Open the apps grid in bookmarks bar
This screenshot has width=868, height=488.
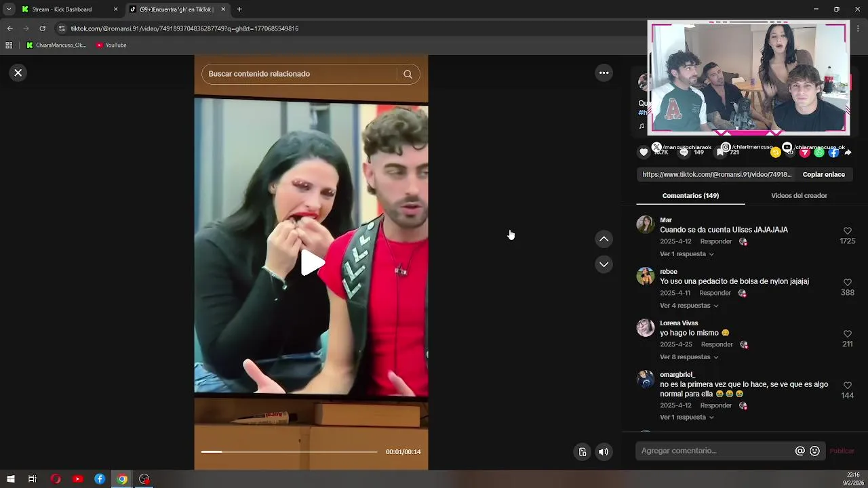(9, 45)
